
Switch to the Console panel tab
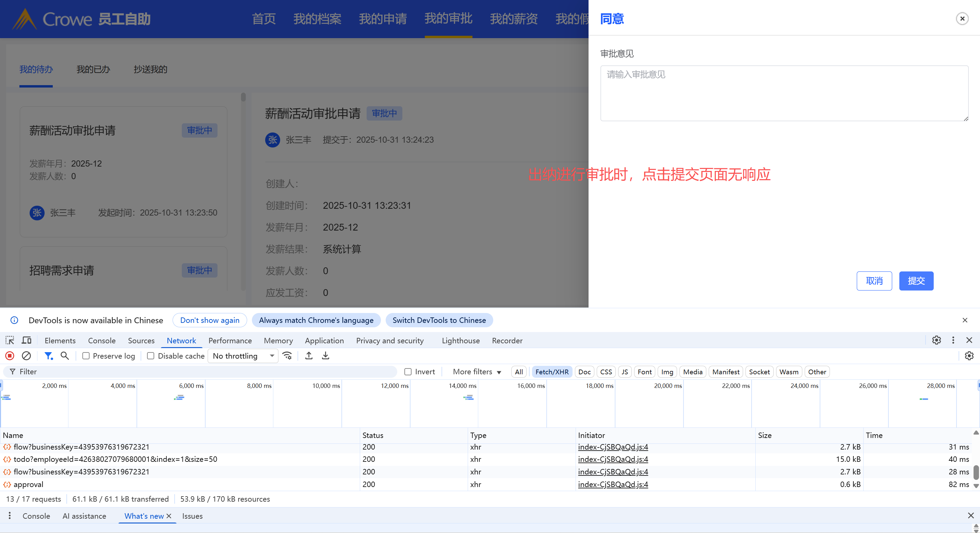coord(101,341)
